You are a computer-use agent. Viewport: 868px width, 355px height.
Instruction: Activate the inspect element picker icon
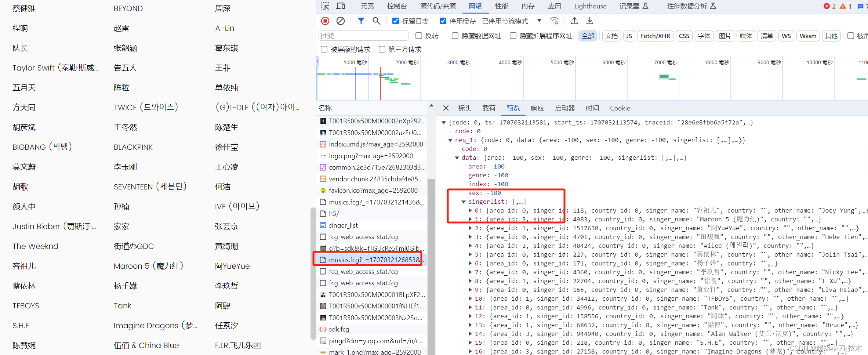325,6
